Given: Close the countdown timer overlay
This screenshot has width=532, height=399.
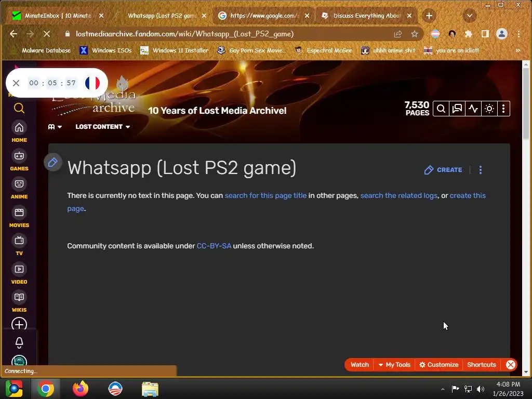Looking at the screenshot, I should 16,83.
